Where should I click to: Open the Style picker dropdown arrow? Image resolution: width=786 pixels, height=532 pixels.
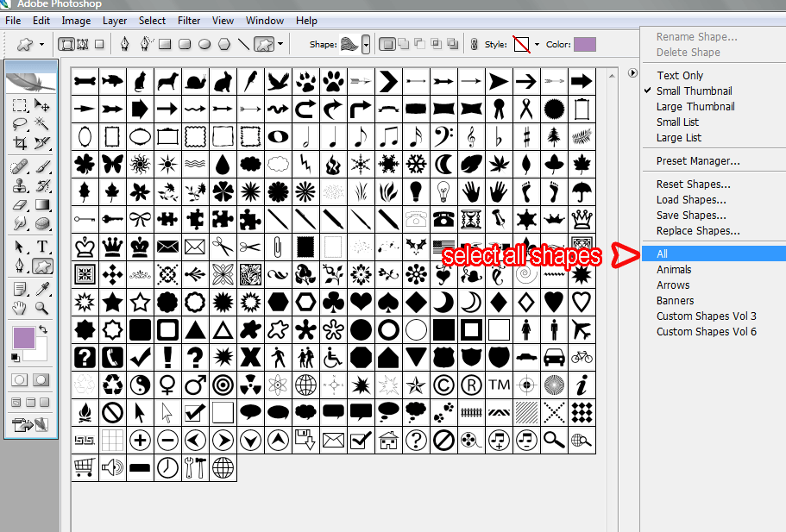(537, 44)
